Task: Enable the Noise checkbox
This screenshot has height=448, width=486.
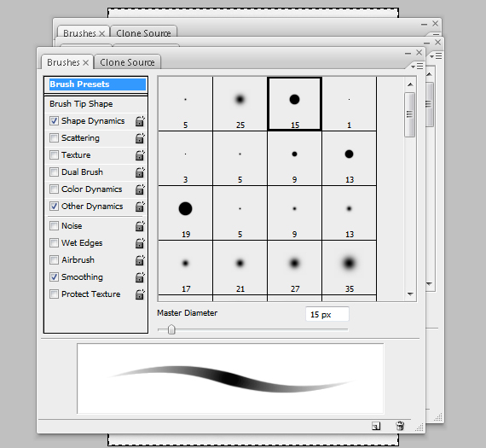Action: tap(54, 225)
